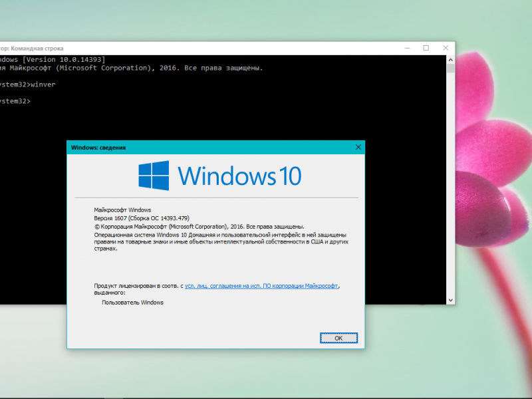Click the Windows 10 logo in the dialog

pos(220,176)
